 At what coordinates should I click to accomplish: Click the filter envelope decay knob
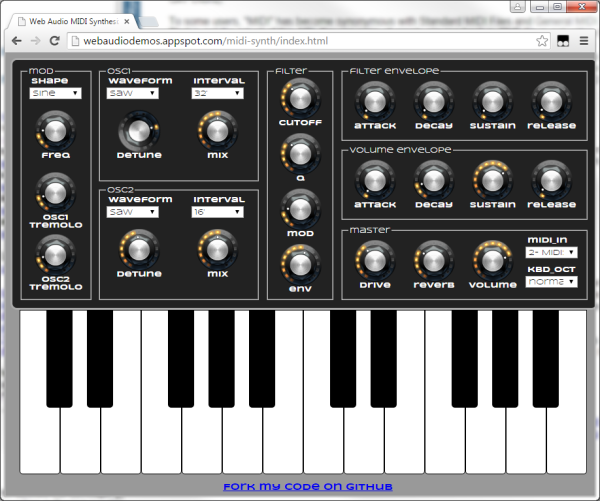tap(434, 101)
